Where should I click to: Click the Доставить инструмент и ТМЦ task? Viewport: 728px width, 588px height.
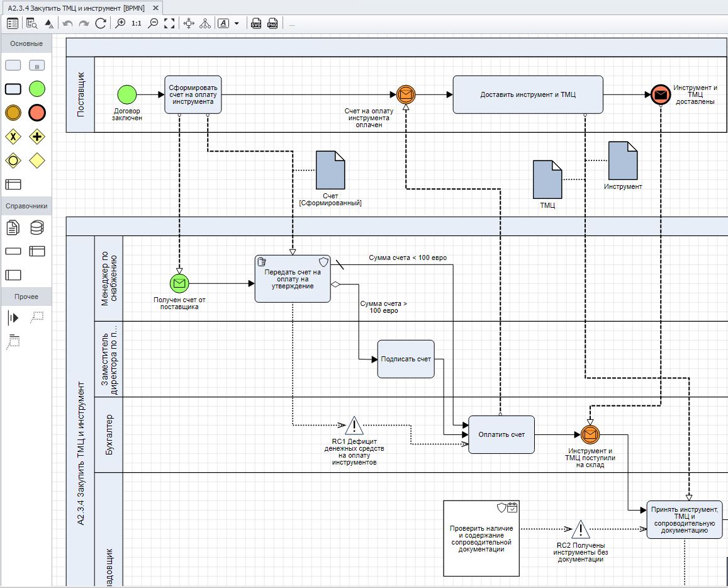(x=528, y=94)
